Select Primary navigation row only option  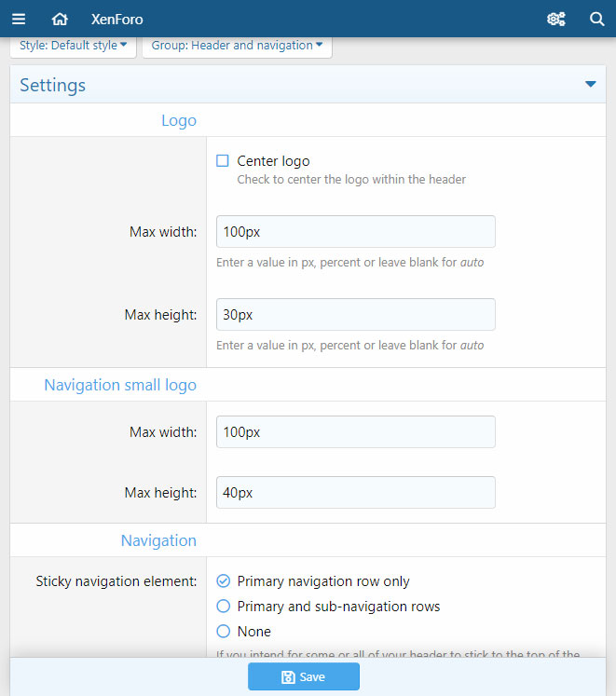click(223, 581)
